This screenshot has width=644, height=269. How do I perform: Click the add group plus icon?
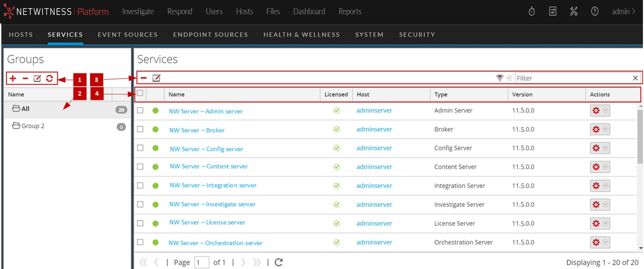(x=13, y=79)
